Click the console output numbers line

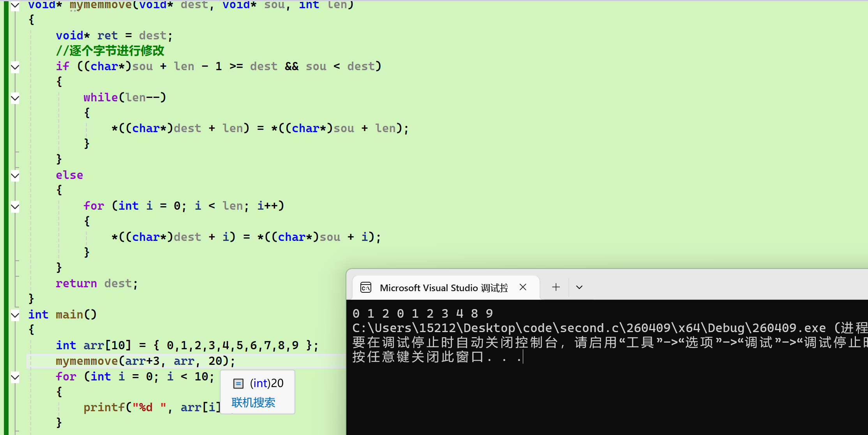point(422,313)
